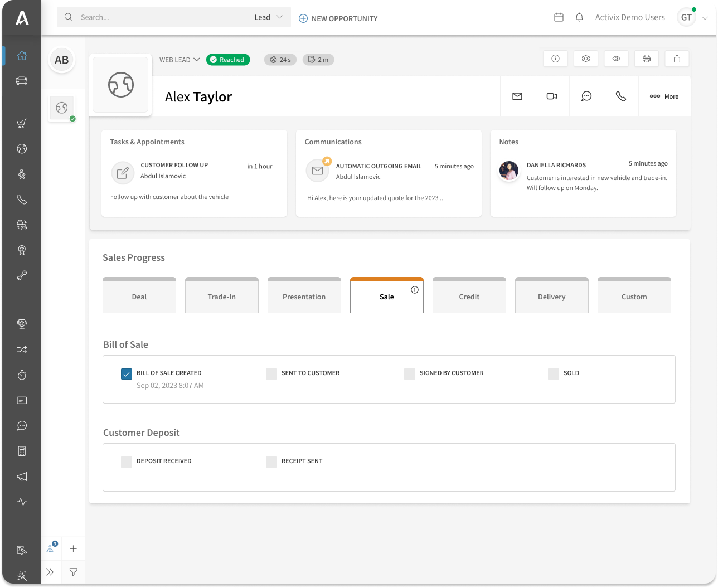This screenshot has height=588, width=718.
Task: Check the Sent to Customer checkbox
Action: click(271, 373)
